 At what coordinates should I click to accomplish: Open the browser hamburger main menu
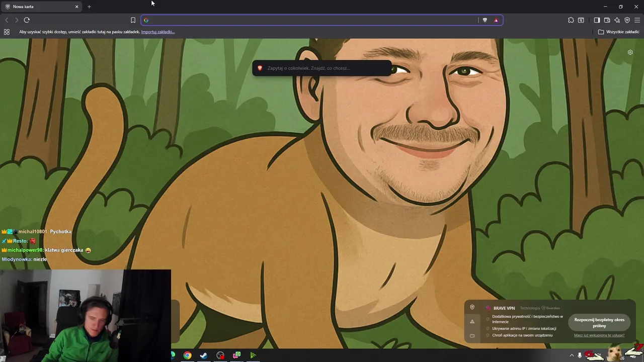637,20
